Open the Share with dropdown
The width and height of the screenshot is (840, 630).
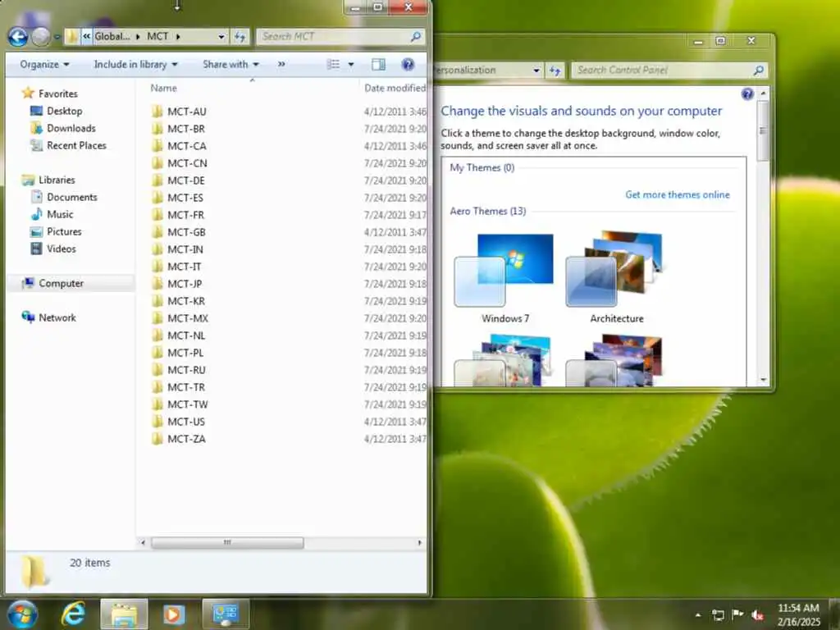tap(231, 64)
